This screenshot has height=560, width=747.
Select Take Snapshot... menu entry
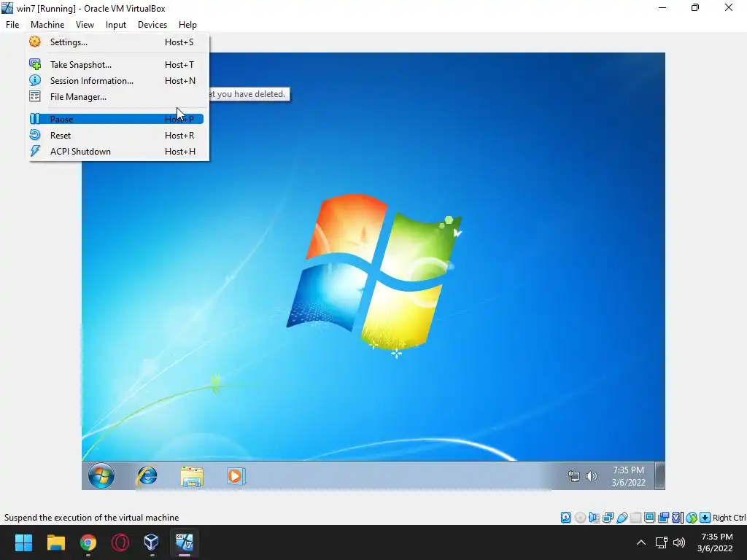click(117, 64)
